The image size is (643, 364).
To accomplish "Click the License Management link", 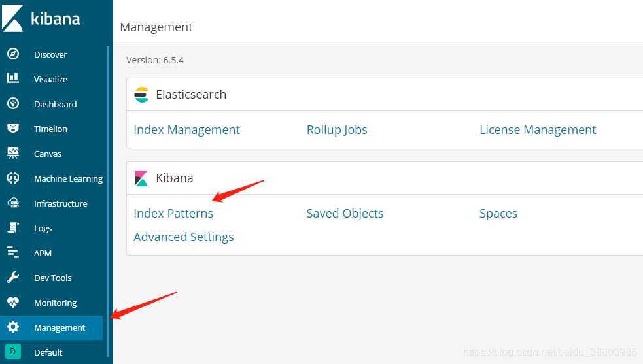I will [x=538, y=130].
